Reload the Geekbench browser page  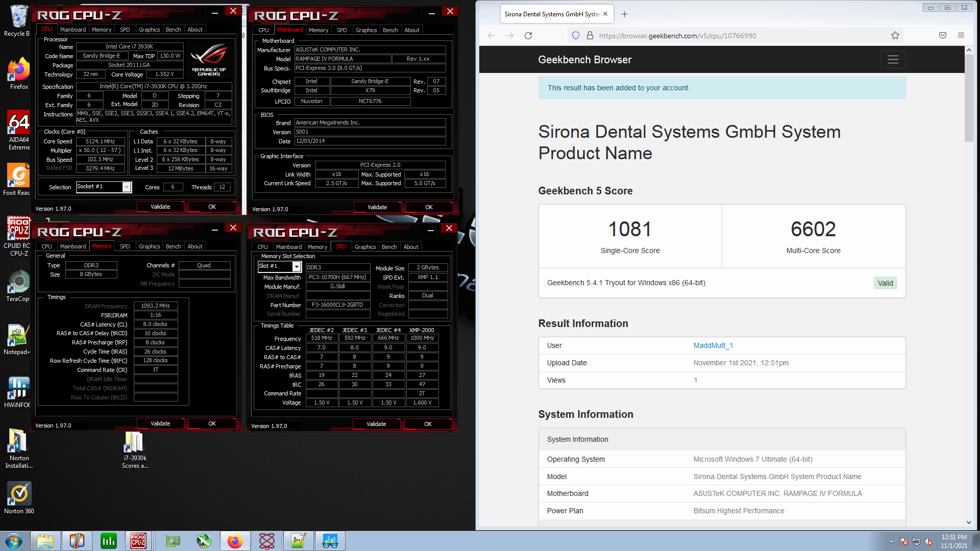pyautogui.click(x=528, y=36)
